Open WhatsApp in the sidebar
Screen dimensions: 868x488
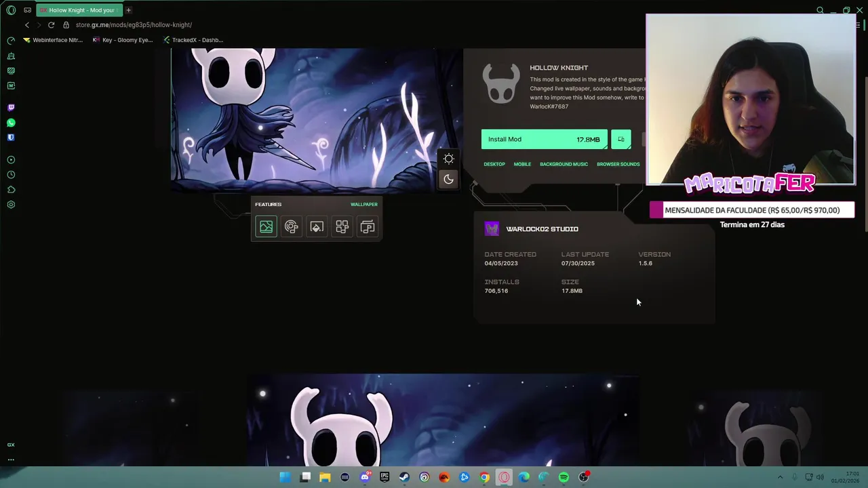[x=11, y=123]
